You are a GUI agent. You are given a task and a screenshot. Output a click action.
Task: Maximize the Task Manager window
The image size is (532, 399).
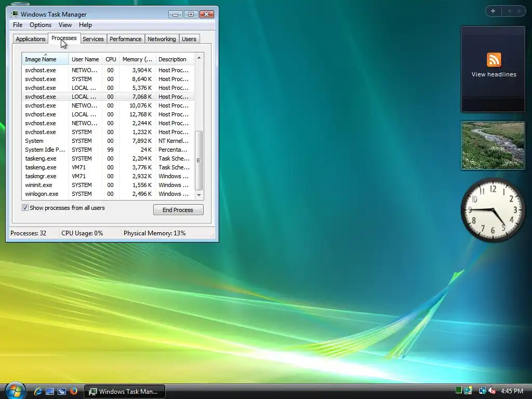(x=191, y=14)
